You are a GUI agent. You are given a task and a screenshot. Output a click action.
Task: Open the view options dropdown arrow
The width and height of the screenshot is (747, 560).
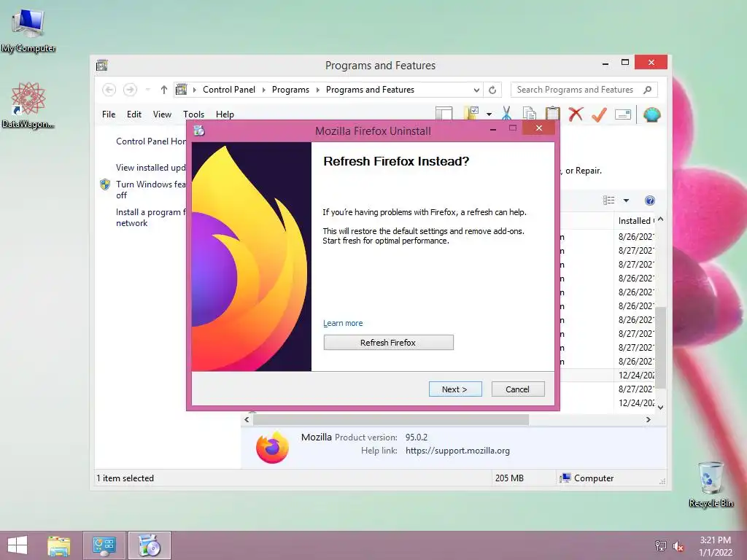(626, 201)
